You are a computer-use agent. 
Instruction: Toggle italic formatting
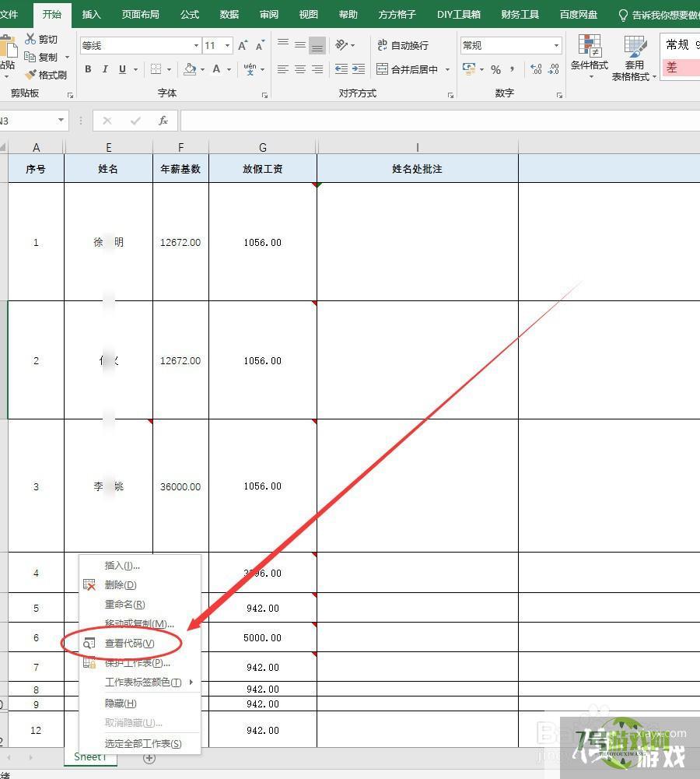(105, 69)
